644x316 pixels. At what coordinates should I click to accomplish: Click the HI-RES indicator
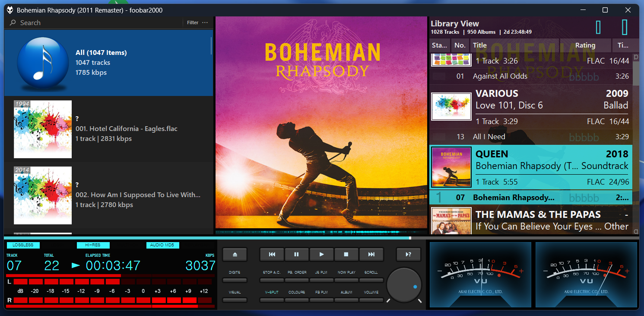tap(93, 245)
